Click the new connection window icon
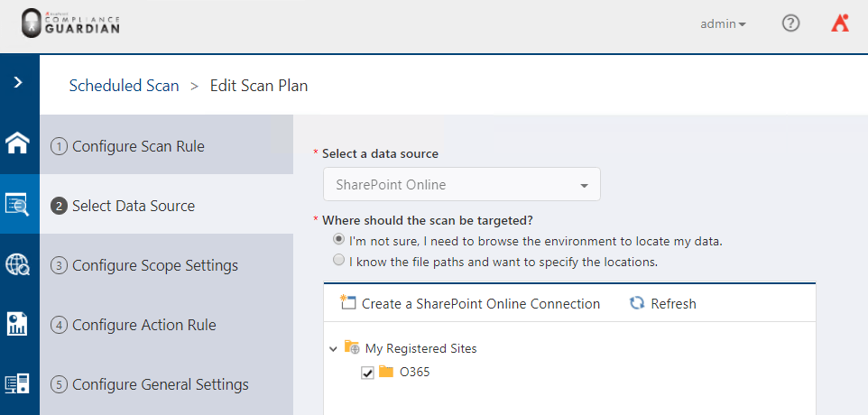 click(x=347, y=302)
